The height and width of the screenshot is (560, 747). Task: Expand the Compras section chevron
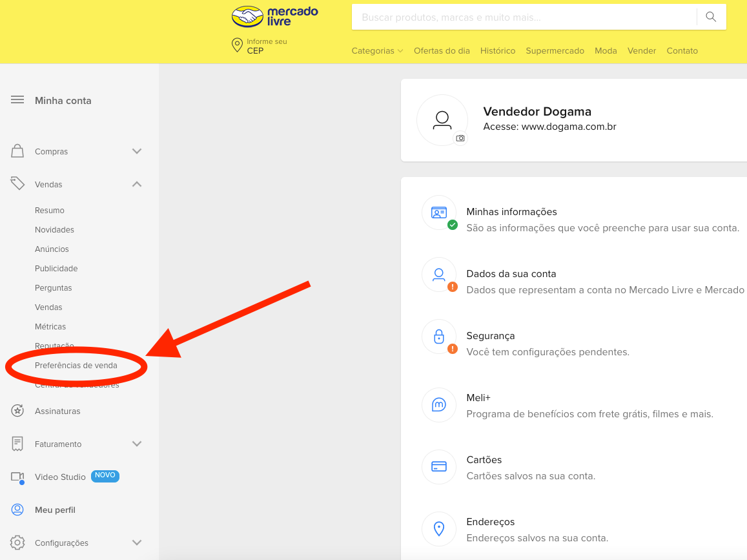pyautogui.click(x=137, y=151)
